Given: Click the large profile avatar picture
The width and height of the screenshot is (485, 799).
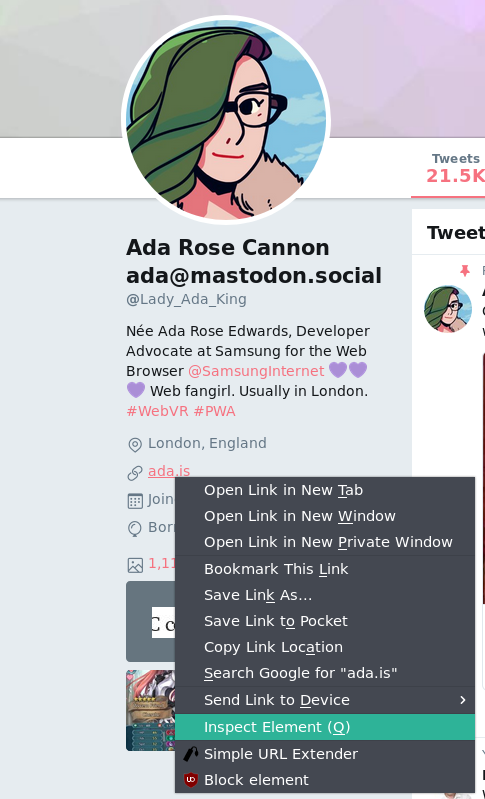Looking at the screenshot, I should [x=226, y=120].
